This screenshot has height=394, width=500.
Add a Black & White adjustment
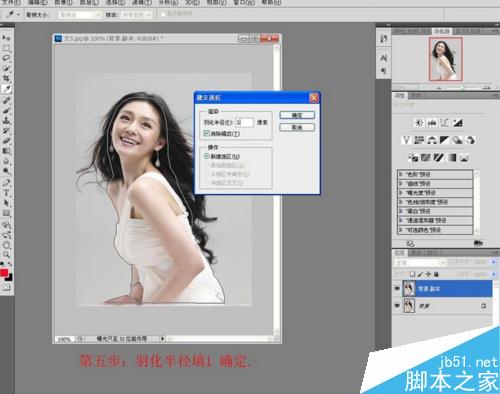[444, 140]
